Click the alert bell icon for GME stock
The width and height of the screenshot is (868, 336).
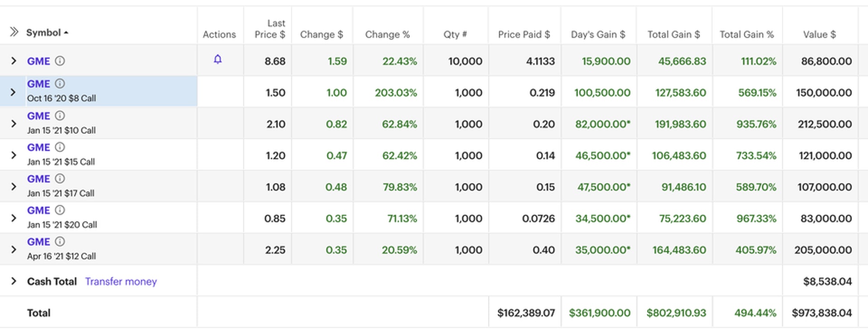217,60
